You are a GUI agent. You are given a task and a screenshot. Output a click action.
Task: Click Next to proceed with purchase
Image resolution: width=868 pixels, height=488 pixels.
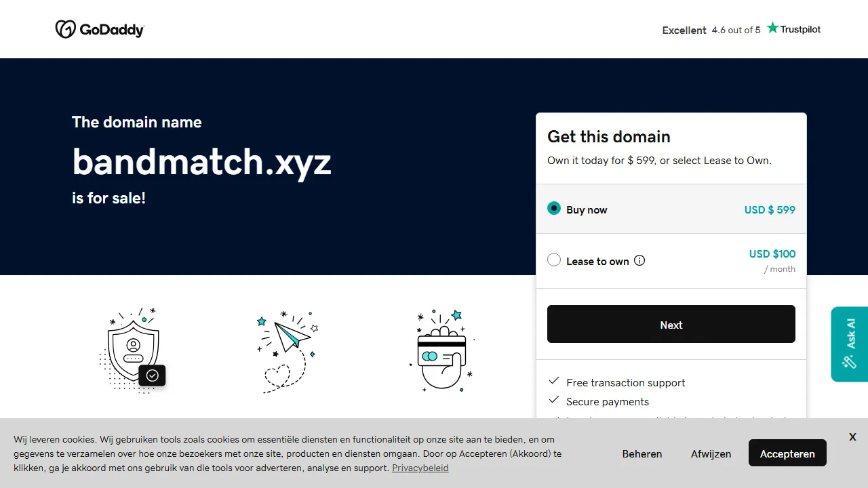[671, 324]
